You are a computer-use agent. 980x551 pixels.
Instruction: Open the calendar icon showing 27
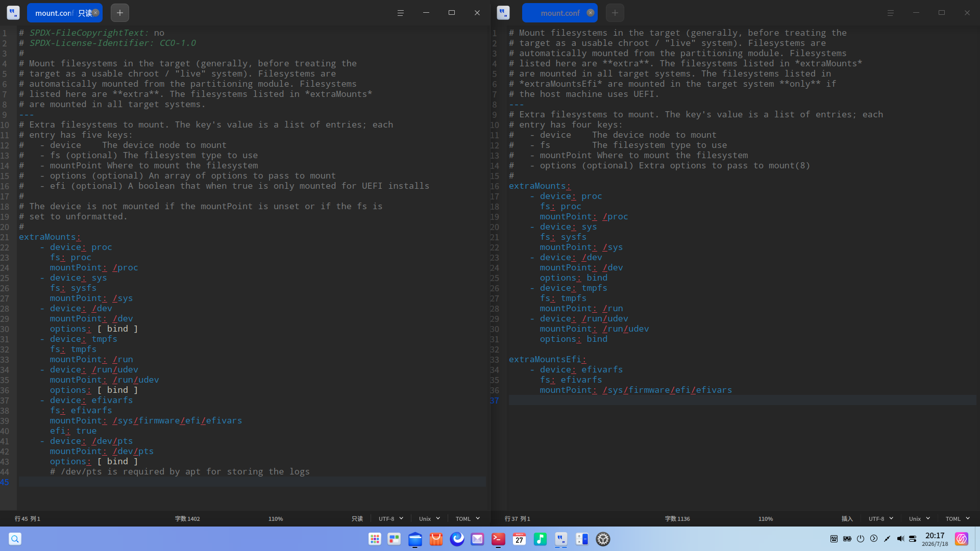(x=519, y=539)
